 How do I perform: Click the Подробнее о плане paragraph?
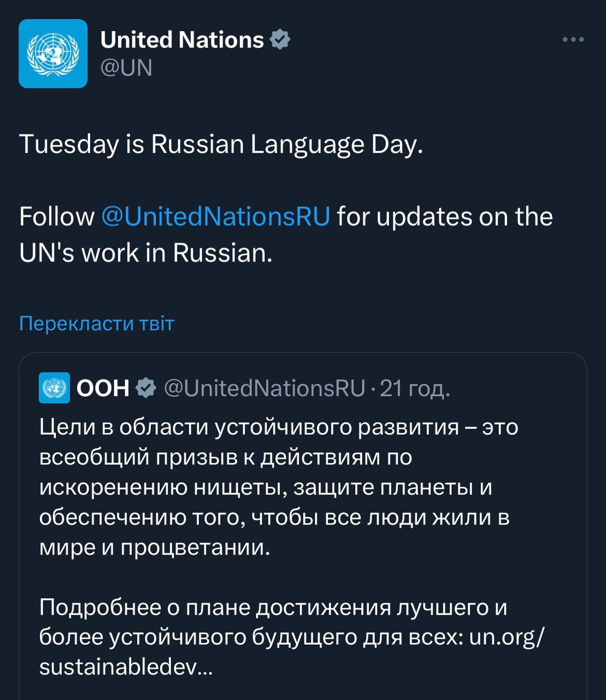coord(273,608)
